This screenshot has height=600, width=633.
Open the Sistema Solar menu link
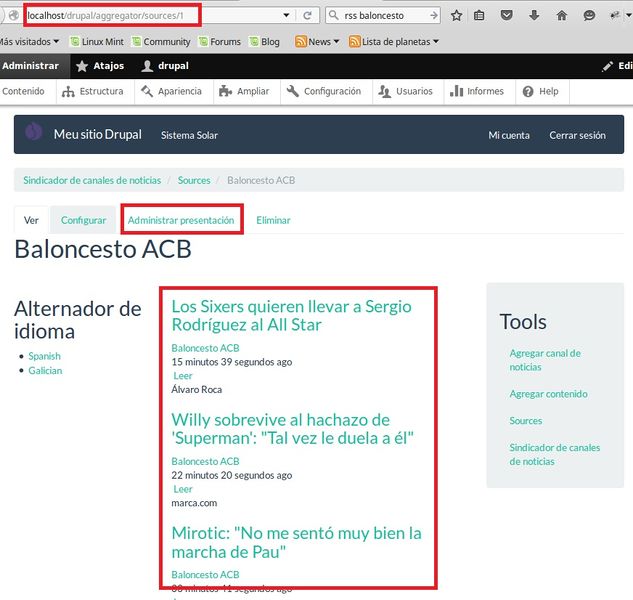click(x=189, y=135)
